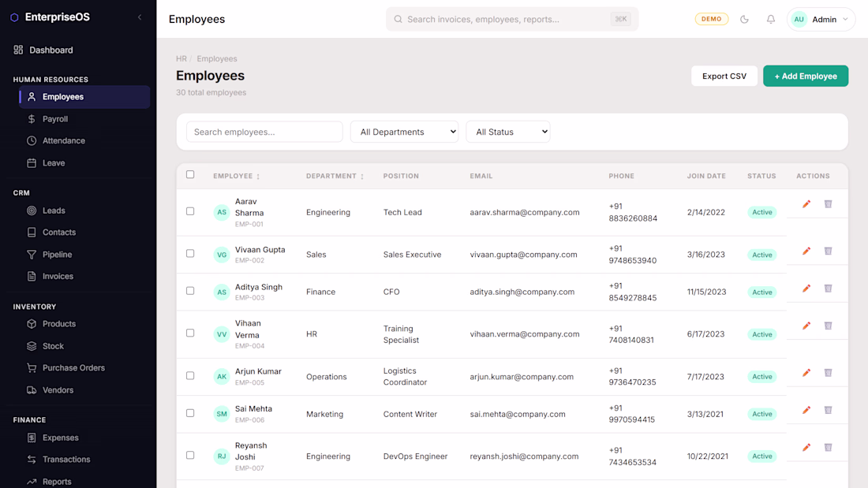
Task: Edit Aarav Sharma with pencil icon
Action: click(806, 204)
